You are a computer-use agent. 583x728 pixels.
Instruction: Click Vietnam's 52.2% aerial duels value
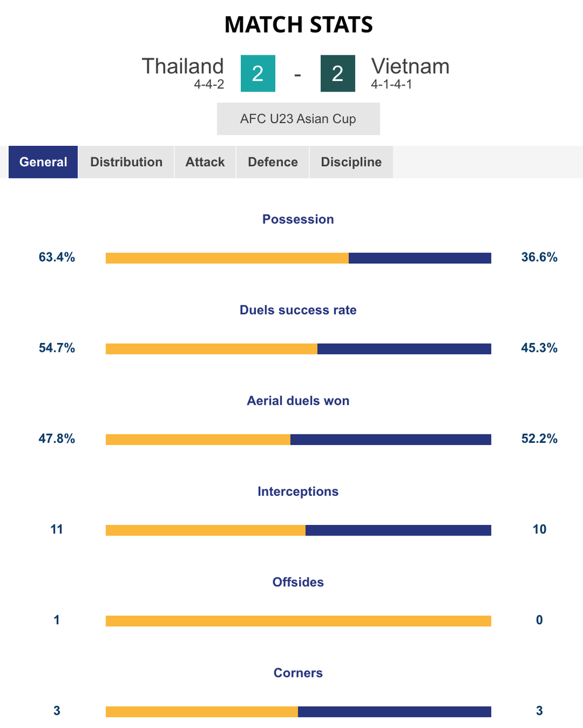(x=539, y=439)
